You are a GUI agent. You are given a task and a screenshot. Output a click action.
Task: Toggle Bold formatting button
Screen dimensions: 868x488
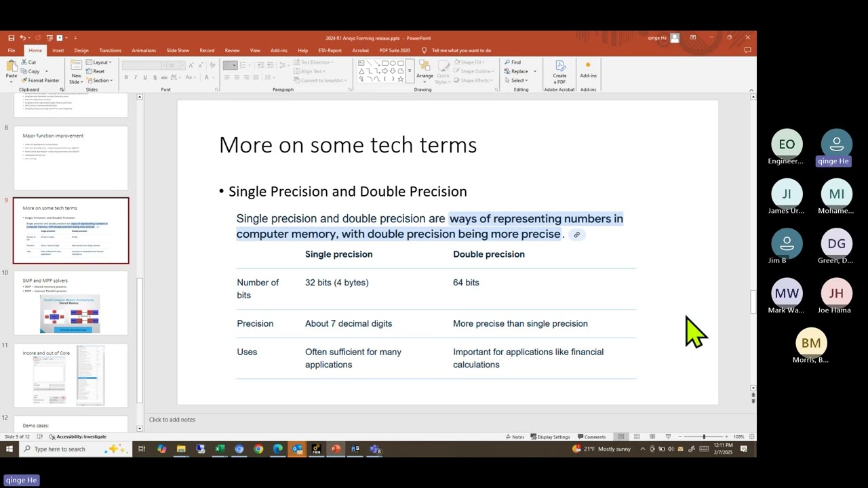[126, 77]
